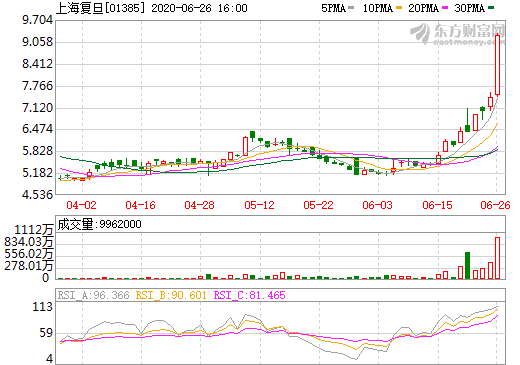
Task: Click the 06-15 date label
Action: click(437, 205)
